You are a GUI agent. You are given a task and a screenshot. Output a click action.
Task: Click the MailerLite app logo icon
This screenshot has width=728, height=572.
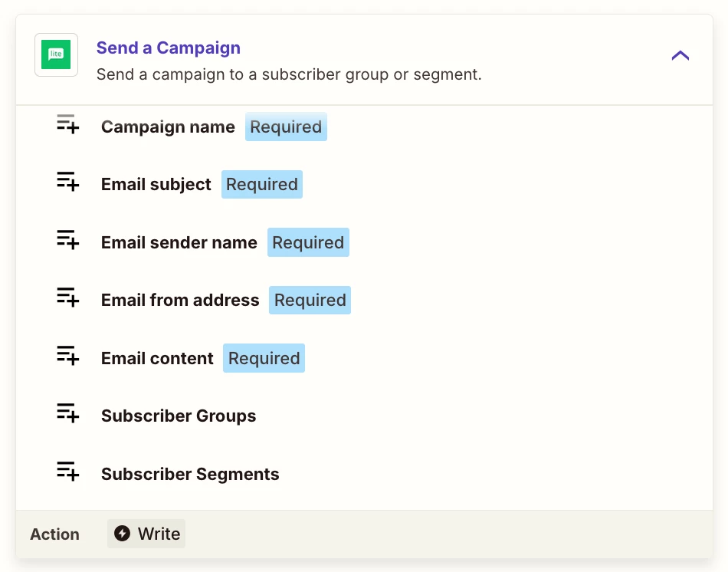pos(56,55)
